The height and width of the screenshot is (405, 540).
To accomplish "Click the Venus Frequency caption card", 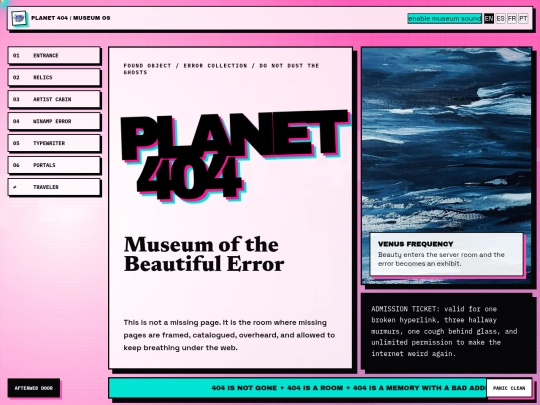I will 446,254.
